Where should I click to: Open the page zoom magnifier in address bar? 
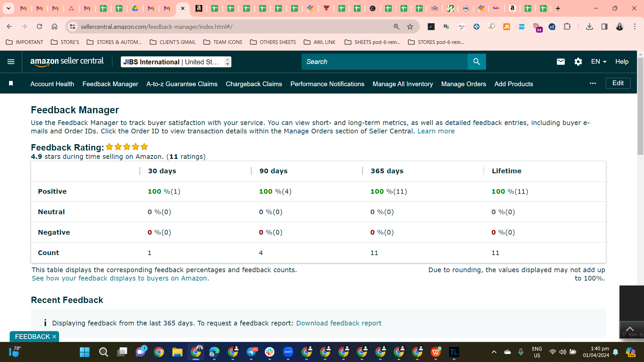396,26
